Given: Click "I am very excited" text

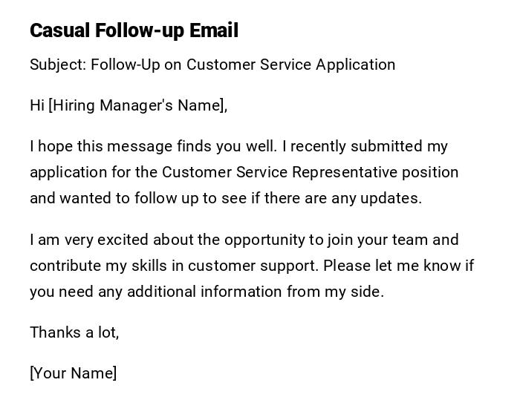Looking at the screenshot, I should coord(85,240).
